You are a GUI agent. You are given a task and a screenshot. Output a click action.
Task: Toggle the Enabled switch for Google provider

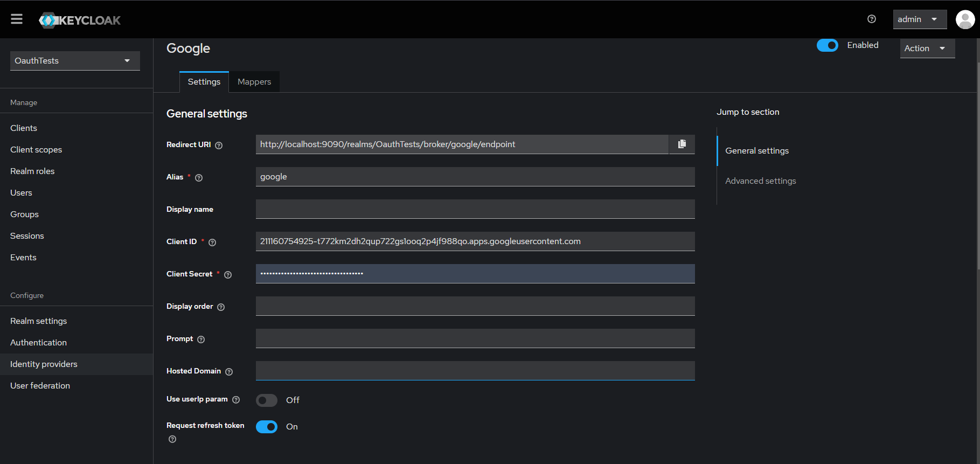[x=828, y=45]
